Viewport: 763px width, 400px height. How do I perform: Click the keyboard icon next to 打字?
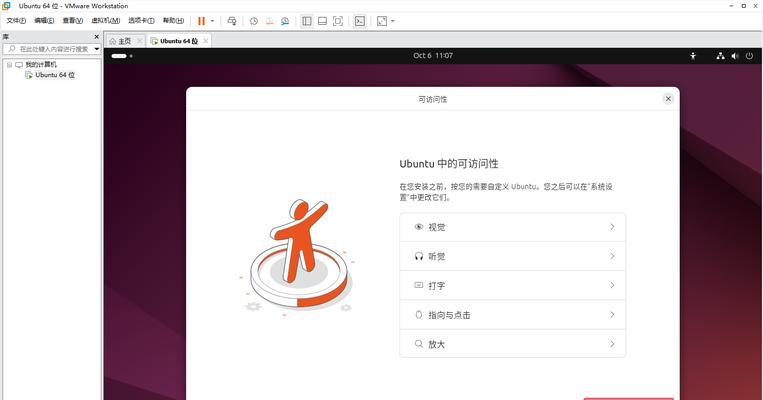[418, 285]
